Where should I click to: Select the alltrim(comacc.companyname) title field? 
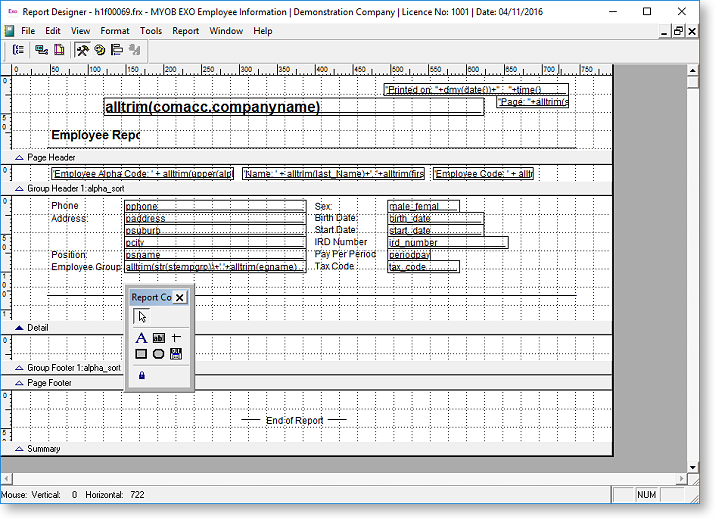pos(293,107)
